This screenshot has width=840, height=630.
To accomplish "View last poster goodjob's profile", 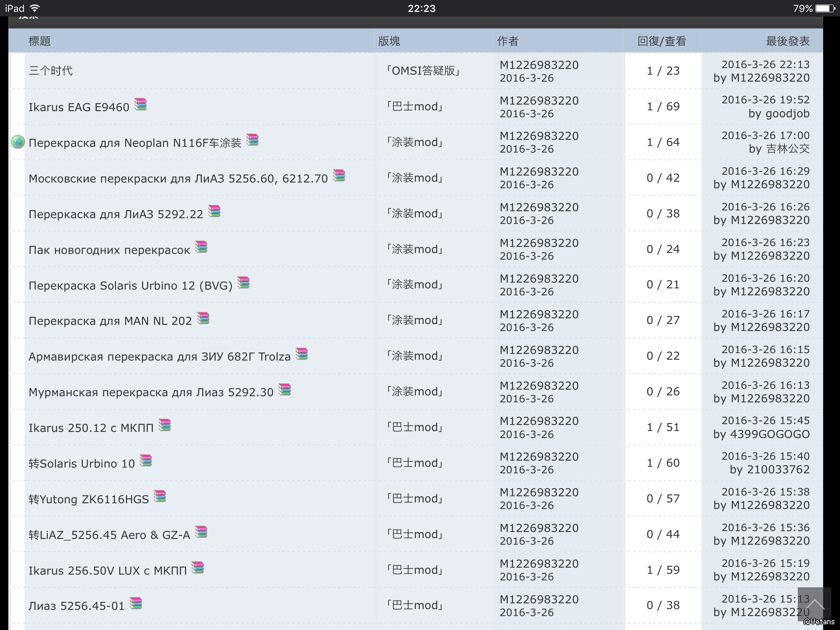I will [787, 114].
